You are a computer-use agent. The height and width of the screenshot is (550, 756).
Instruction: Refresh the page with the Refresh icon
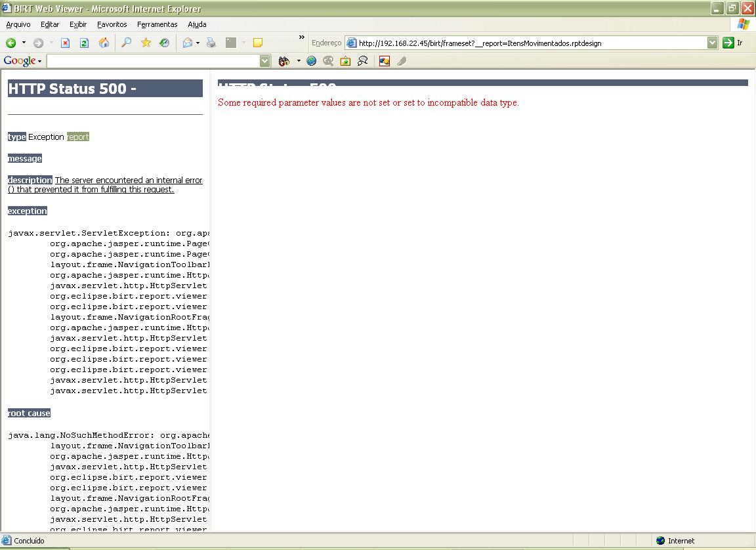tap(84, 43)
